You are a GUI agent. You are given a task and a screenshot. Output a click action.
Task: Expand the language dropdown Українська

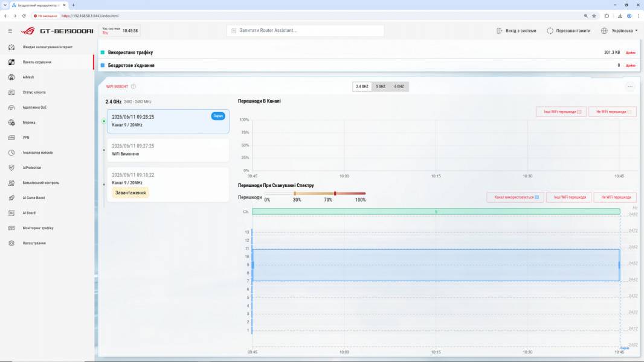pyautogui.click(x=620, y=31)
